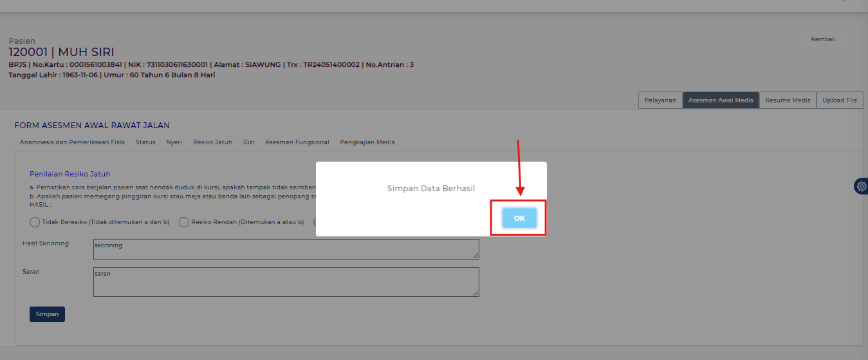Open the Asesmen Awal Medis tab
The width and height of the screenshot is (868, 360).
point(721,100)
